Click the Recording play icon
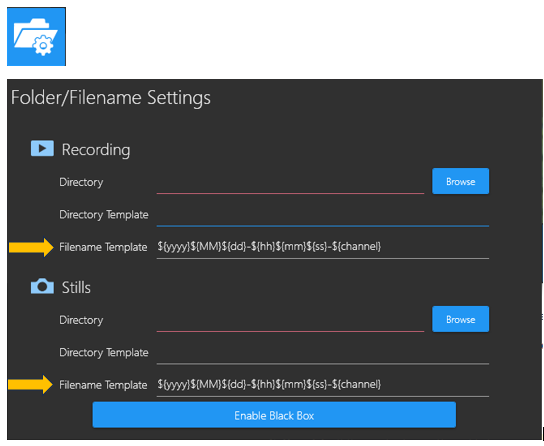Viewport: 544px width, 446px height. click(42, 148)
